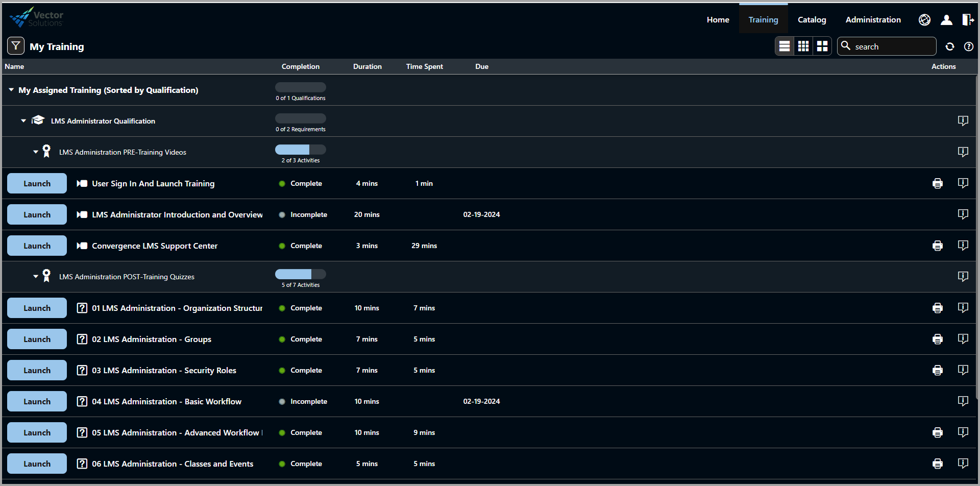The width and height of the screenshot is (980, 486).
Task: Collapse LMS Administrator Qualification tree
Action: (23, 121)
